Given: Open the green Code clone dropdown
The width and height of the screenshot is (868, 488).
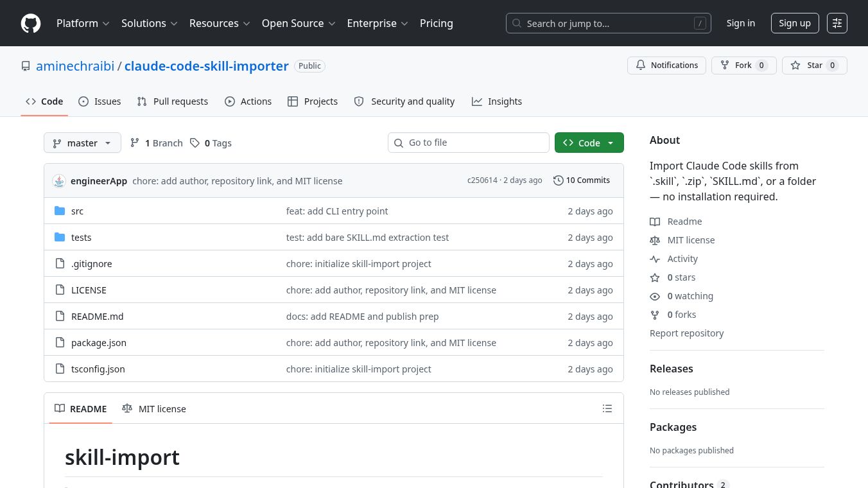Looking at the screenshot, I should (589, 143).
